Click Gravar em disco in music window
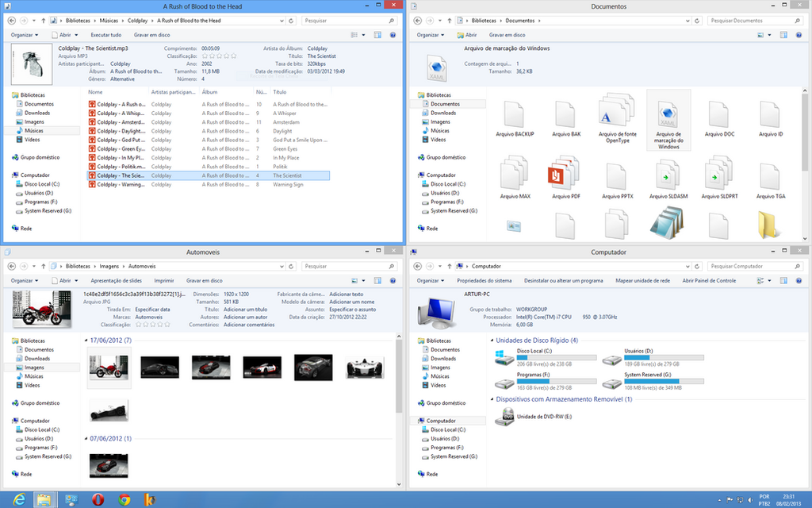 click(151, 35)
